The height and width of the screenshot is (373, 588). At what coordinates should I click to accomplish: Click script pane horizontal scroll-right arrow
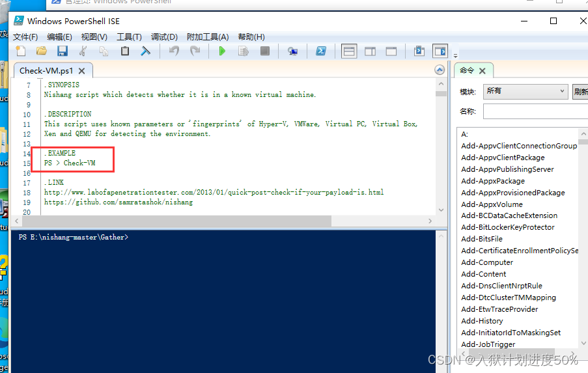click(430, 221)
